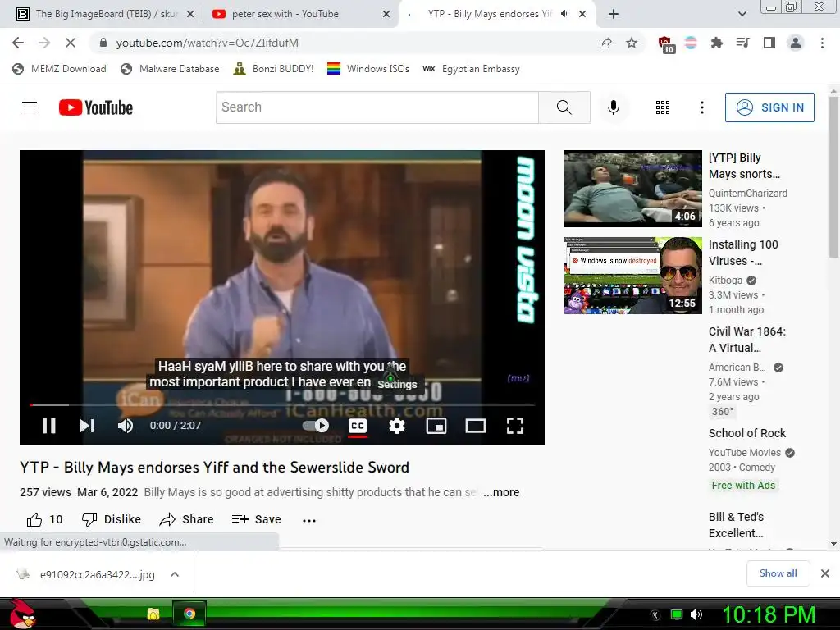Viewport: 840px width, 630px height.
Task: Expand downloaded jpg file options
Action: [174, 574]
